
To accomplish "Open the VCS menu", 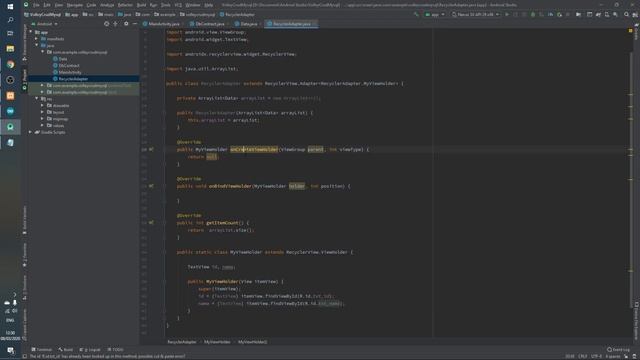I will click(x=178, y=5).
